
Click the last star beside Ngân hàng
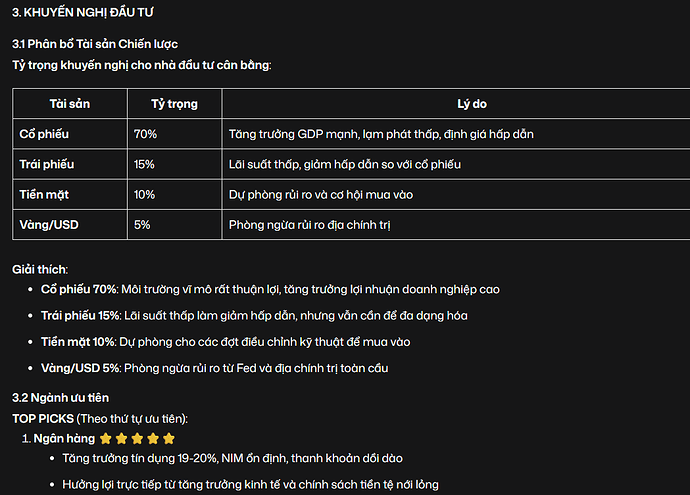coord(169,439)
